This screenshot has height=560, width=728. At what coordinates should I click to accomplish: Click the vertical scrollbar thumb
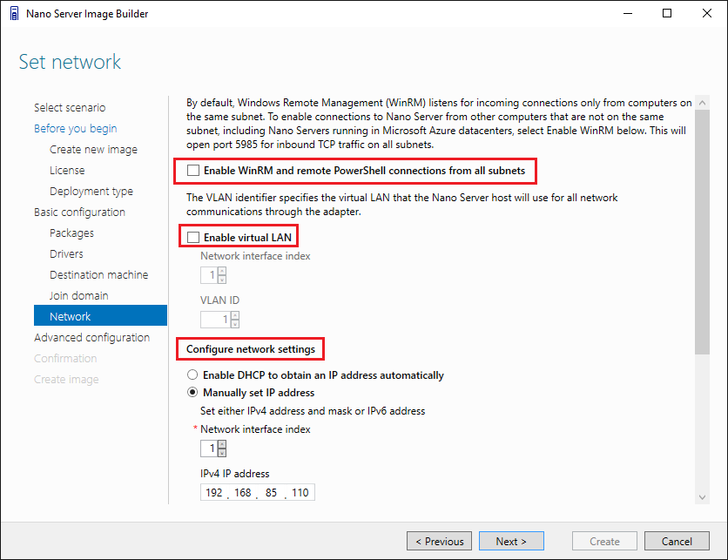[x=703, y=233]
